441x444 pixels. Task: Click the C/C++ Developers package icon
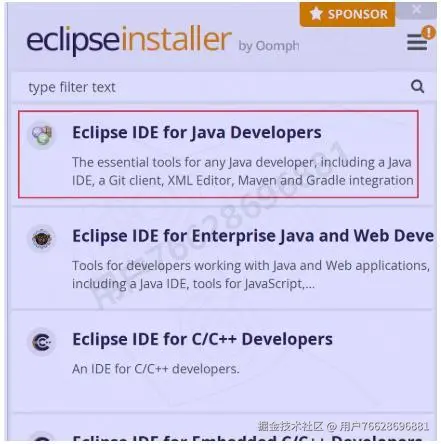[x=42, y=342]
